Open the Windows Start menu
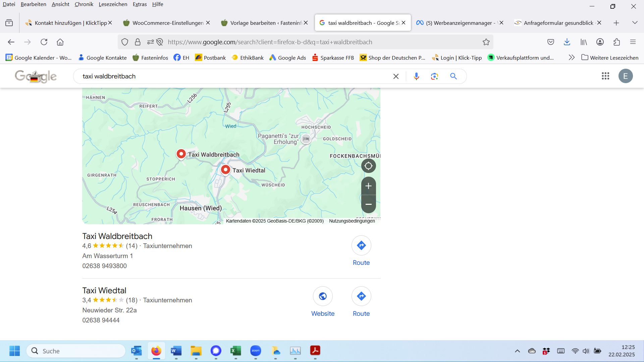The width and height of the screenshot is (644, 362). pyautogui.click(x=14, y=351)
